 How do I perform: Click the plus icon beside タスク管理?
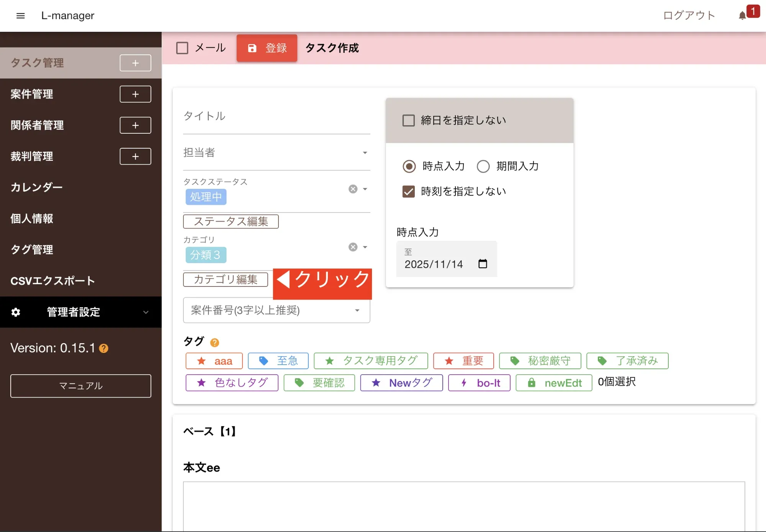click(135, 63)
